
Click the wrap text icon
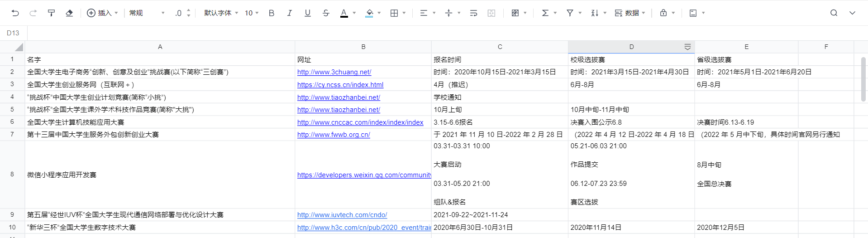click(x=473, y=13)
